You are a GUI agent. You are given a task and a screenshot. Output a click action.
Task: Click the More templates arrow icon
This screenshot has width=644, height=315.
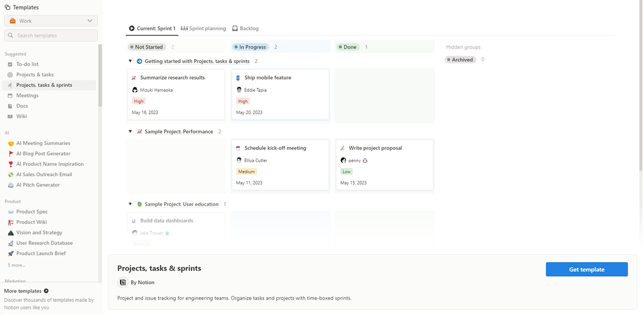coord(46,291)
